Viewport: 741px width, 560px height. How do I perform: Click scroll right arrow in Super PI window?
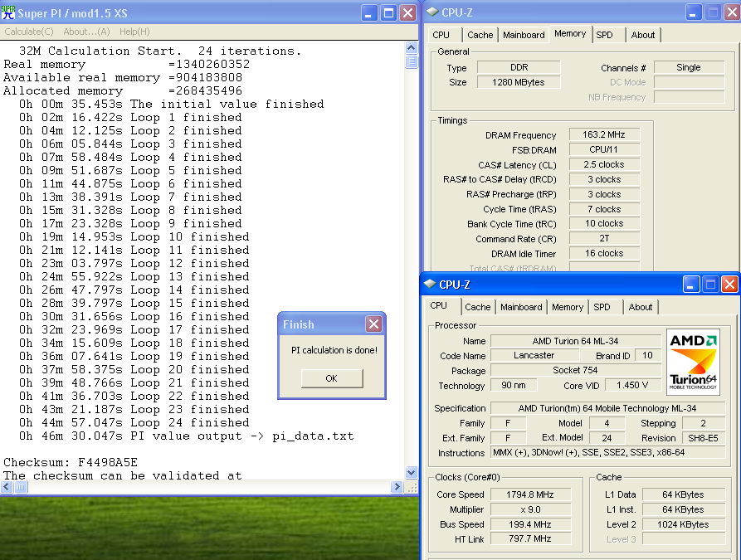(397, 487)
